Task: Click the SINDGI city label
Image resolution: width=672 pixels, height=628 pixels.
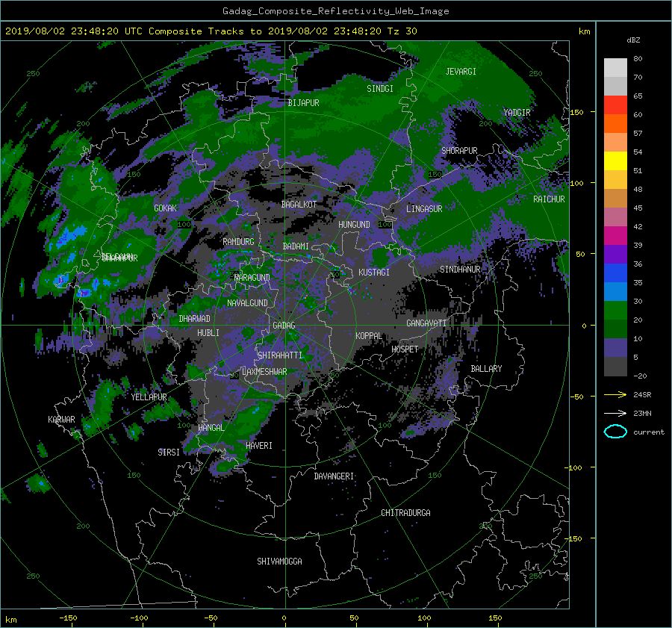Action: (x=380, y=89)
